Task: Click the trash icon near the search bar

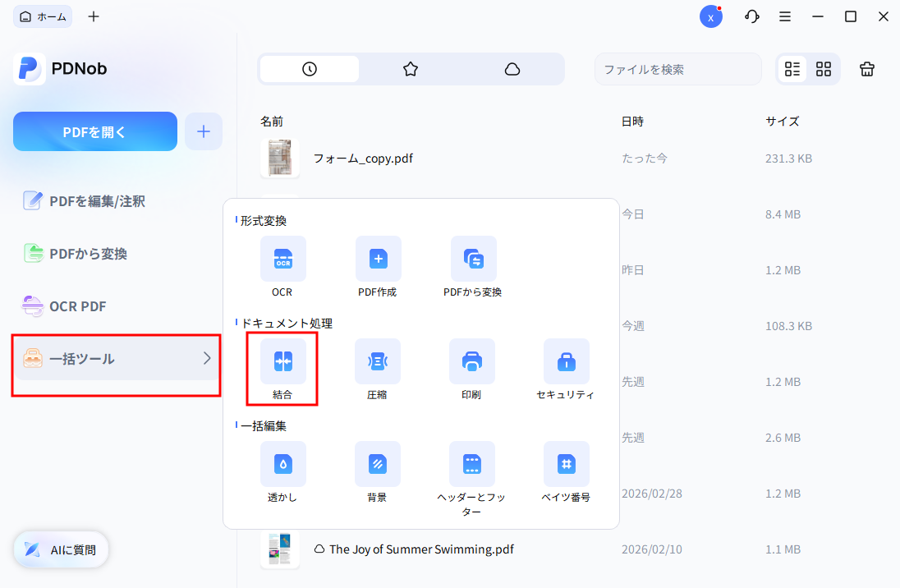Action: (x=866, y=69)
